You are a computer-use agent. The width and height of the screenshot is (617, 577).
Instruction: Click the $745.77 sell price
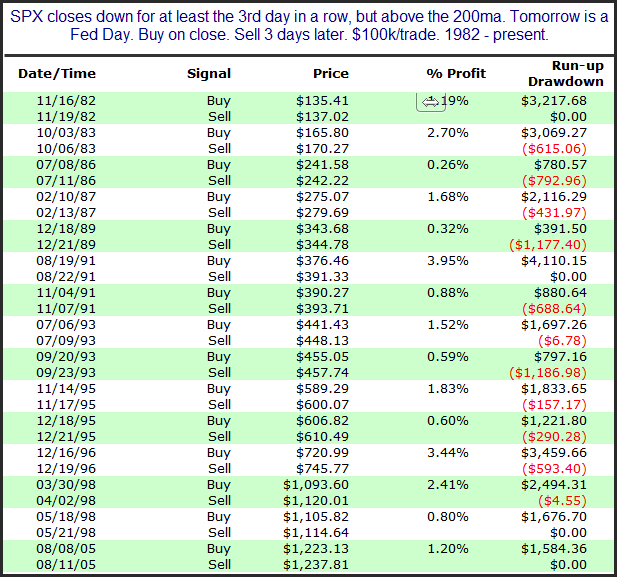322,469
